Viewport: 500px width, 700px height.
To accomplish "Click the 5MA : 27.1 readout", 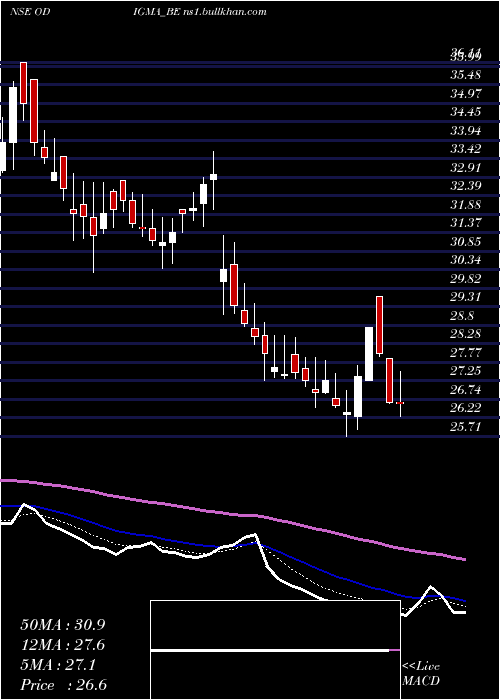I will 58,665.
